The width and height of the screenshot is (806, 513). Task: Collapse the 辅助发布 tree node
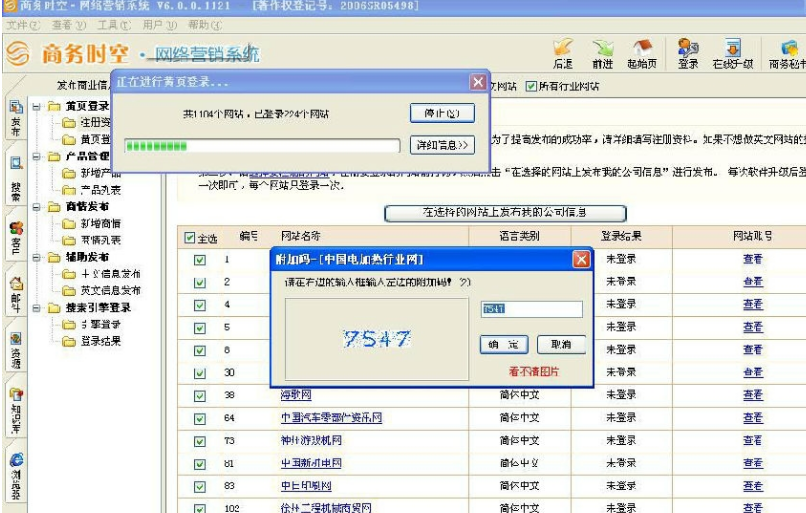[36, 258]
